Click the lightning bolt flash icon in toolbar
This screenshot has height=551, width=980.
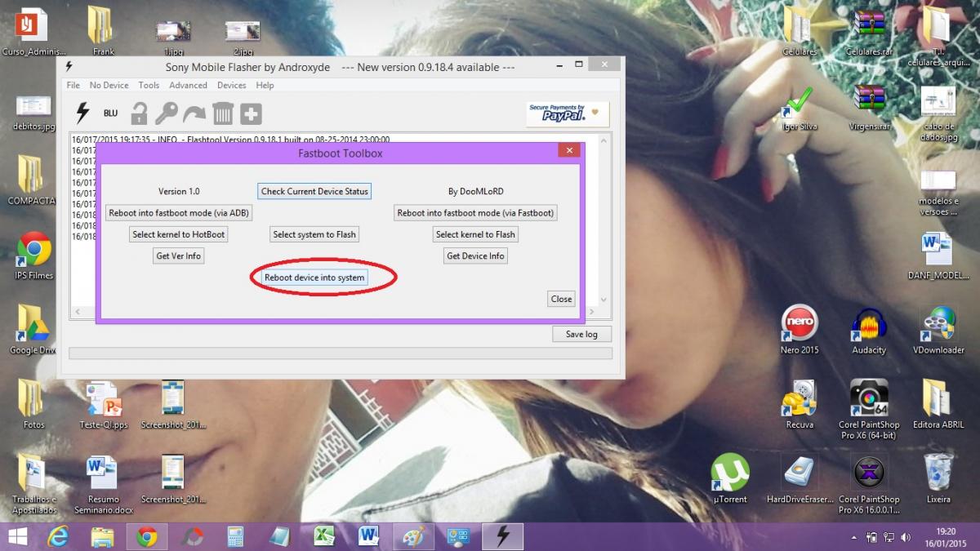(82, 113)
